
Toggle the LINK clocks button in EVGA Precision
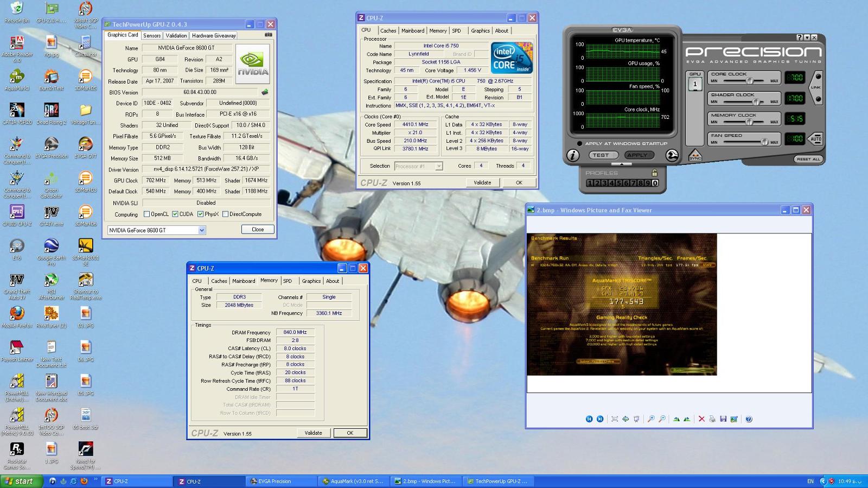(x=816, y=87)
